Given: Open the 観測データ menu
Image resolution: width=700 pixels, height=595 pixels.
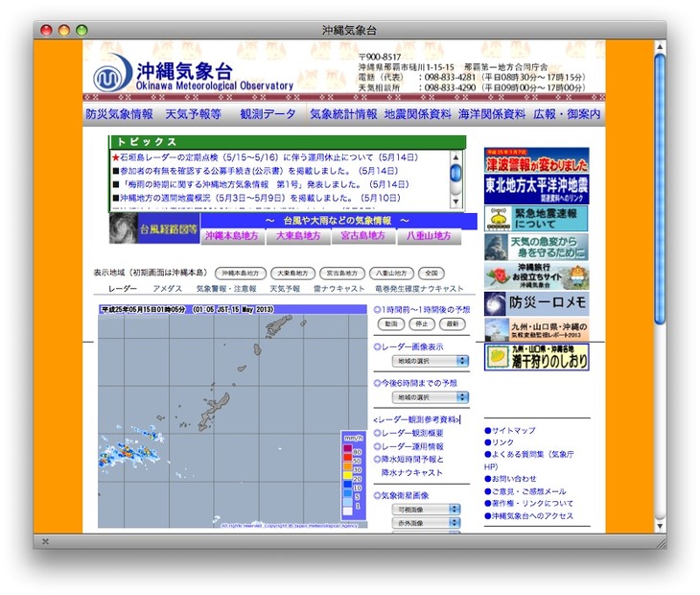Looking at the screenshot, I should pyautogui.click(x=268, y=114).
